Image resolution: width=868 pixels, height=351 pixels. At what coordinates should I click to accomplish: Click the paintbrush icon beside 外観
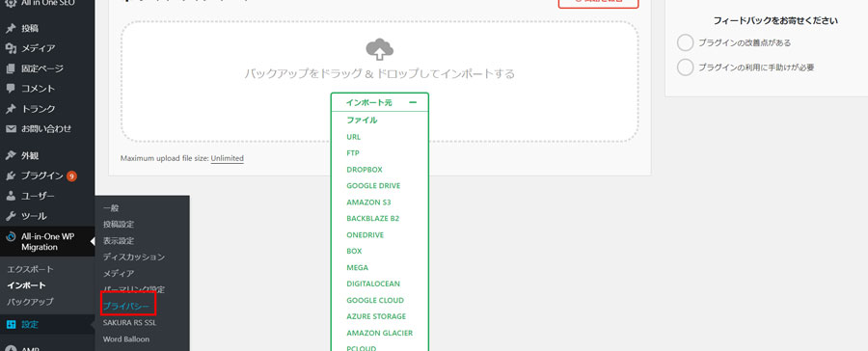click(11, 155)
